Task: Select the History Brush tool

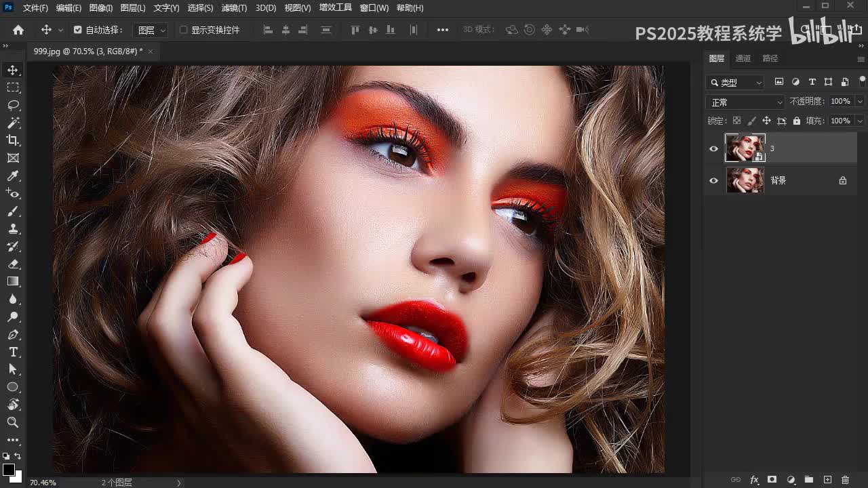Action: point(13,247)
